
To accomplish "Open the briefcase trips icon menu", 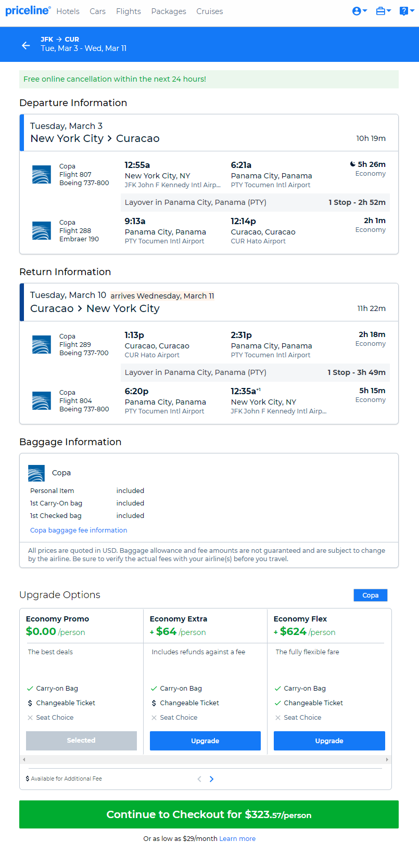I will pyautogui.click(x=383, y=11).
